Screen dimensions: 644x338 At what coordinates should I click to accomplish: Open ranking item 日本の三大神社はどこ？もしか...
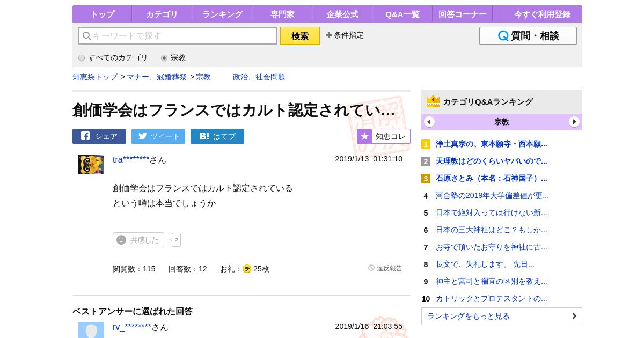[492, 230]
